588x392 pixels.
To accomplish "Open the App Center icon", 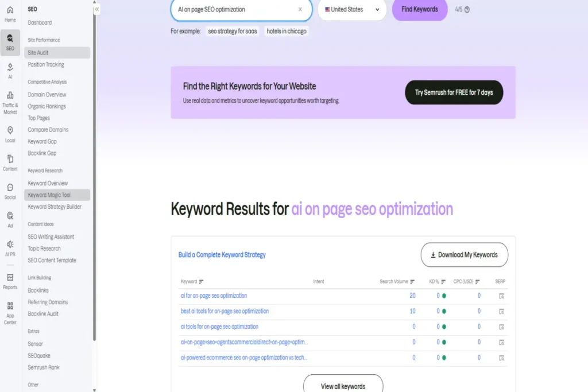I will (x=10, y=312).
